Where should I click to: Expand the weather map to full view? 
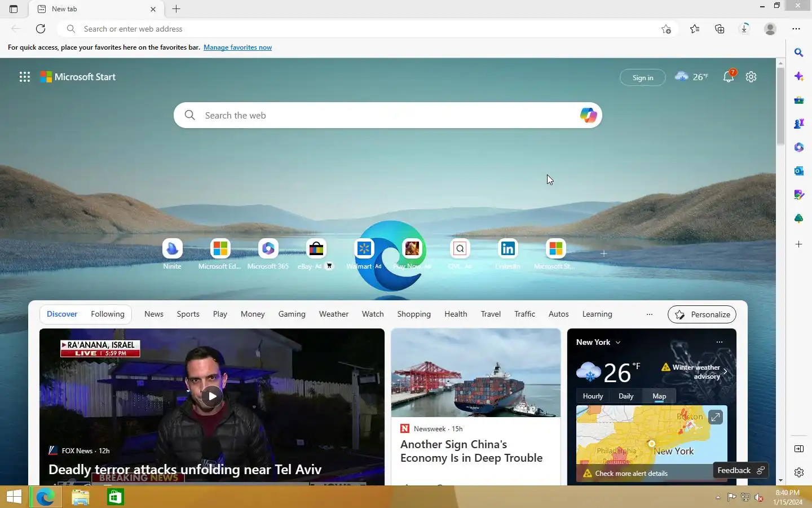tap(715, 417)
